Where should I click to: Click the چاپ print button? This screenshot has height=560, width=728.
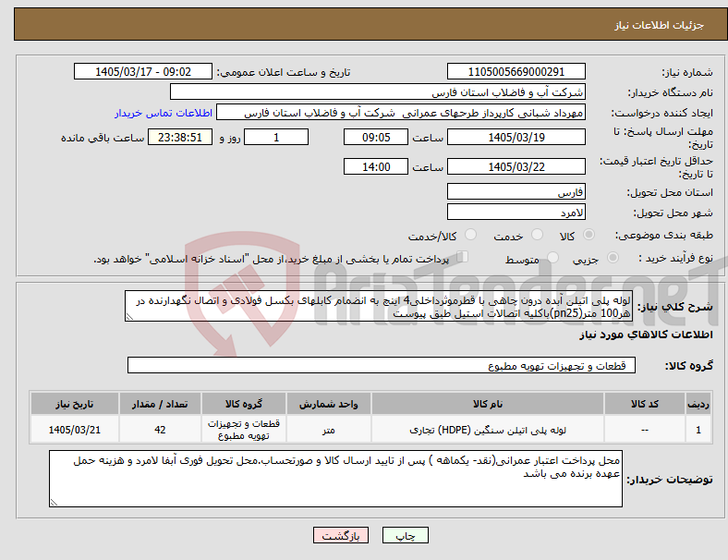click(x=406, y=535)
